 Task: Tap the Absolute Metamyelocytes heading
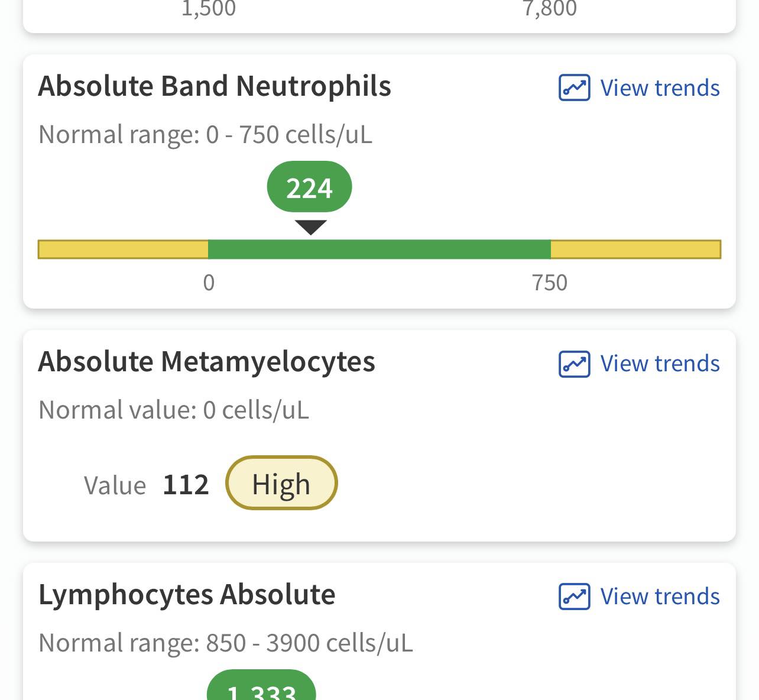pos(206,362)
